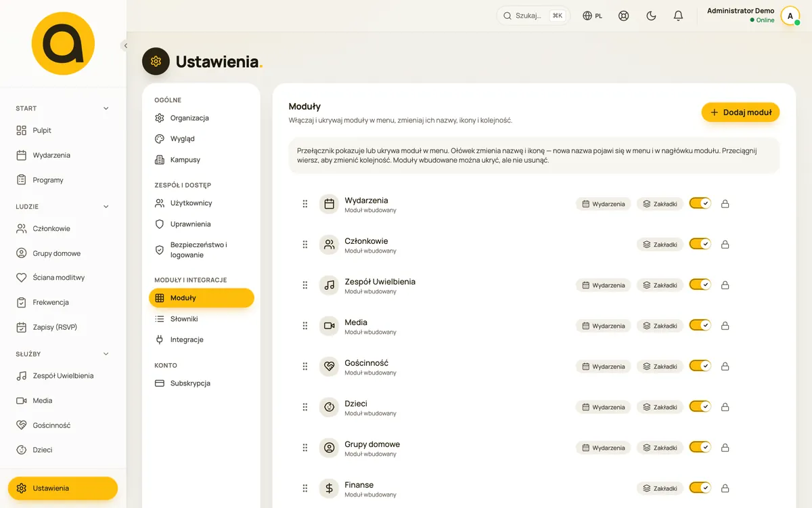Hide the Gościnność module via its switch
The image size is (812, 508).
click(700, 366)
